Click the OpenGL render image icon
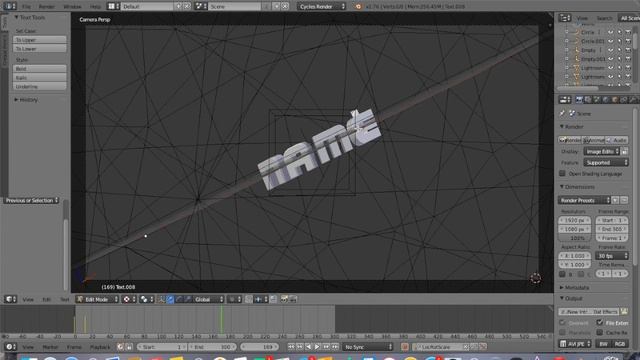The height and width of the screenshot is (360, 640). 284,299
